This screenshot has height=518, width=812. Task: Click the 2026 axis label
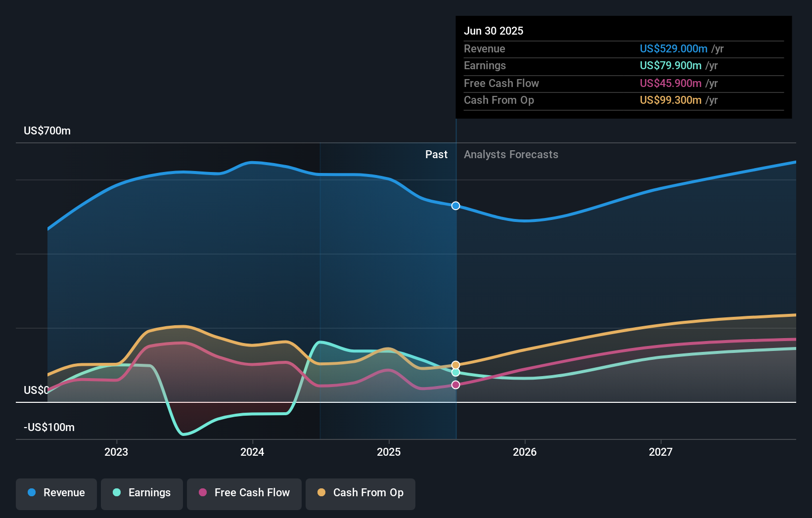(525, 451)
